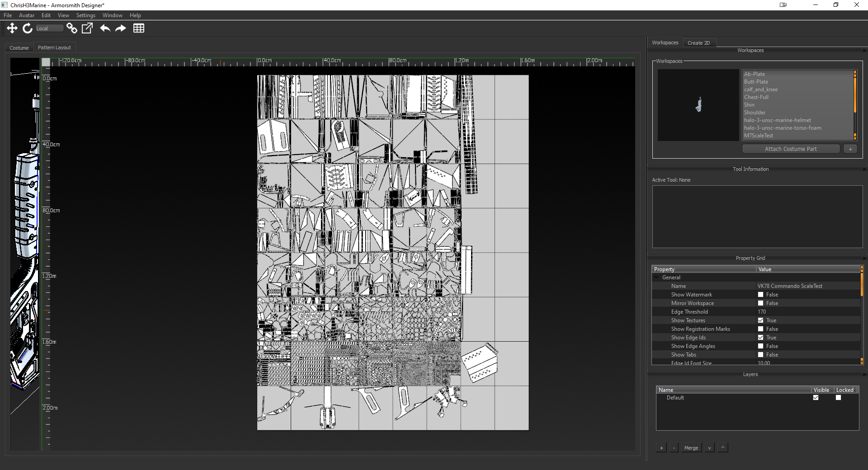This screenshot has height=470, width=868.
Task: Collapse the General property group
Action: 656,277
